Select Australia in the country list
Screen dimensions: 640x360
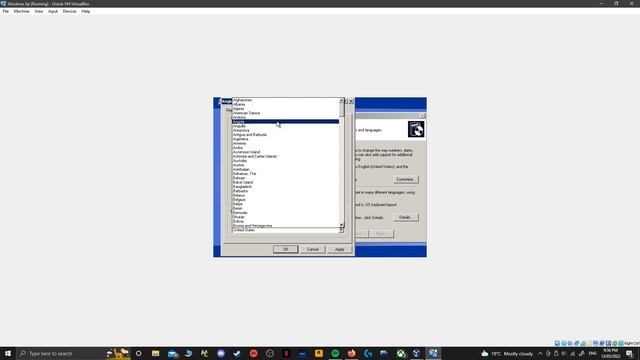[x=285, y=161]
